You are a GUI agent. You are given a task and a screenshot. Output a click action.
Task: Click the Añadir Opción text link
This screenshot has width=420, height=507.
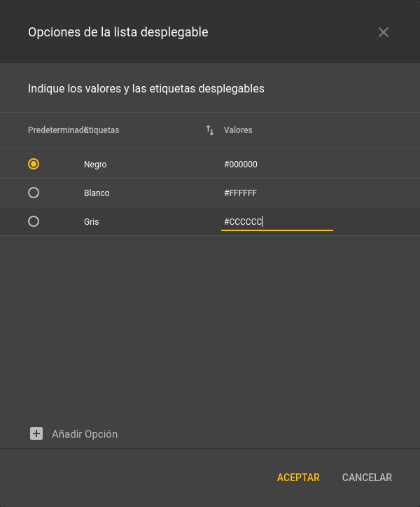(x=85, y=434)
